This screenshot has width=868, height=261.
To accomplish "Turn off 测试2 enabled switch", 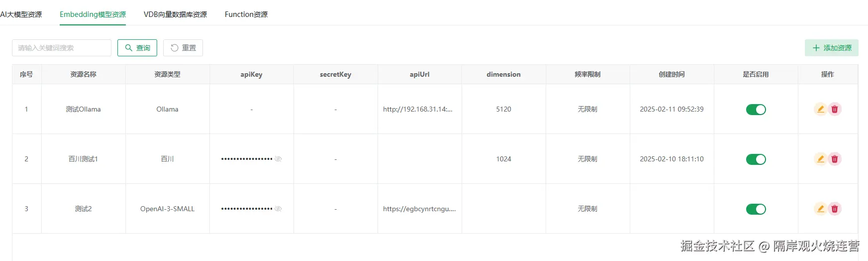I will tap(756, 209).
